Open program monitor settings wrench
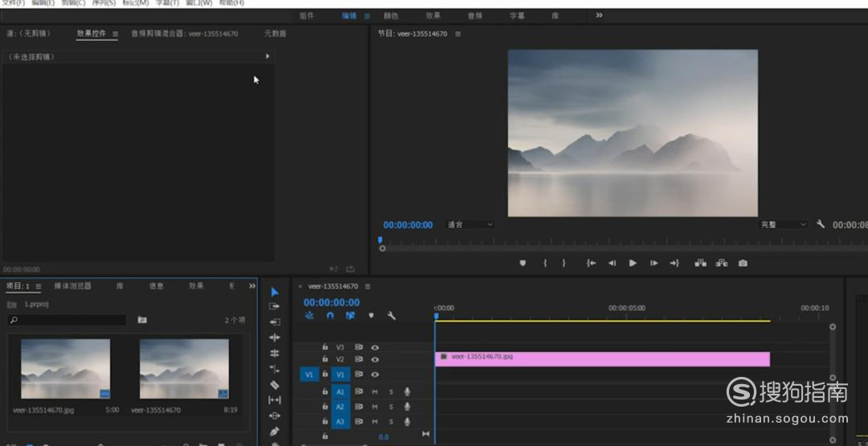This screenshot has width=868, height=446. [821, 224]
